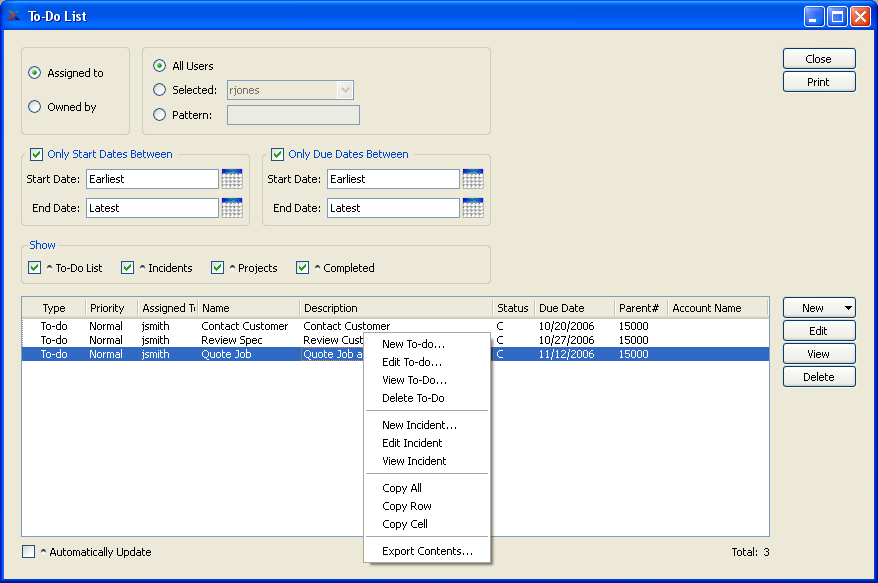The image size is (878, 583).
Task: Open calendar for due-dates Start Date field
Action: pos(473,179)
